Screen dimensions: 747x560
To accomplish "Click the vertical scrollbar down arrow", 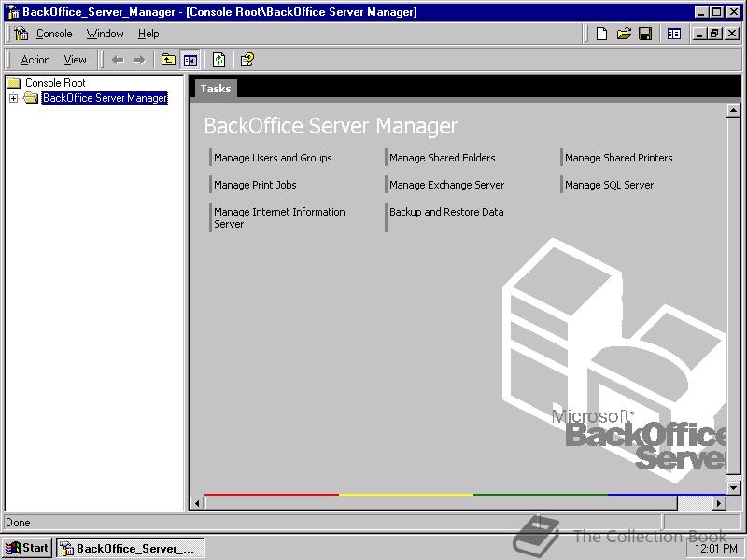I will pyautogui.click(x=733, y=487).
